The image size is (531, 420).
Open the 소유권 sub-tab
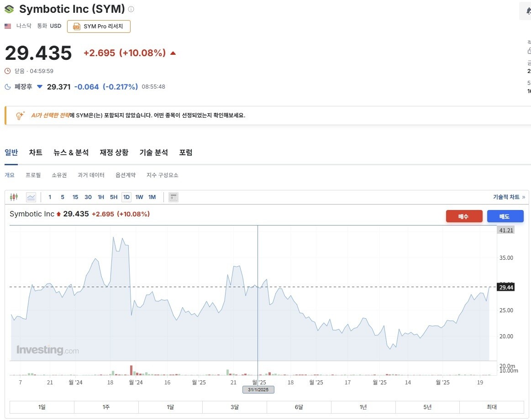click(59, 175)
